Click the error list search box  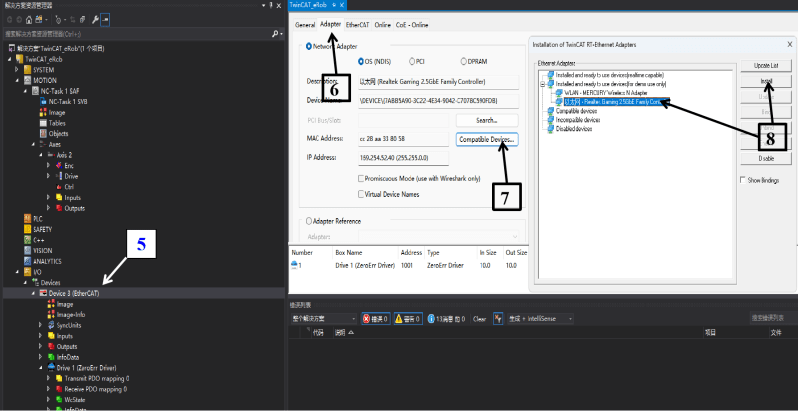point(774,318)
